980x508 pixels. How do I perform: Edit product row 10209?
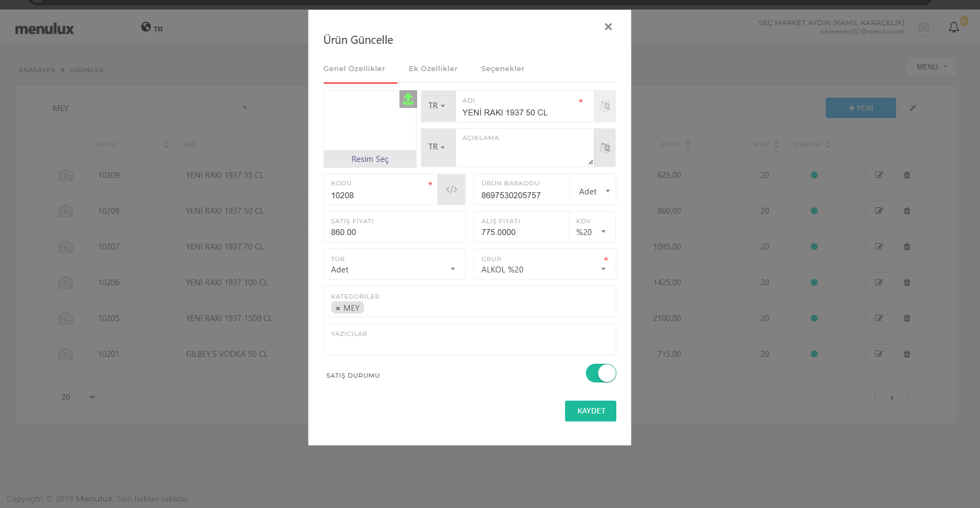coord(879,175)
